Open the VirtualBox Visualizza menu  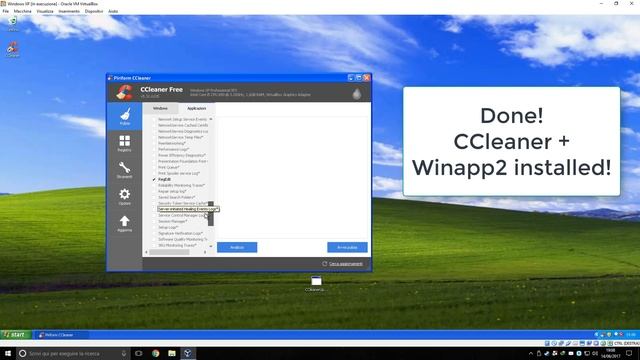pos(45,11)
